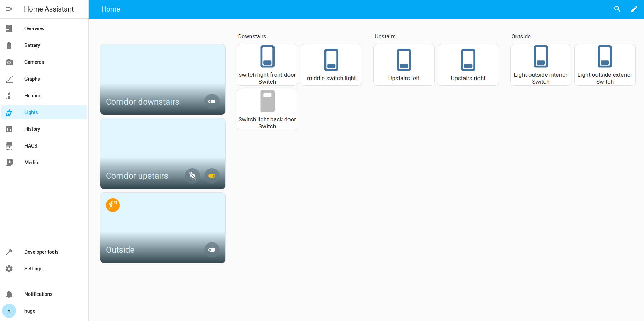Open the Battery sidebar item
The image size is (644, 321).
pos(32,45)
